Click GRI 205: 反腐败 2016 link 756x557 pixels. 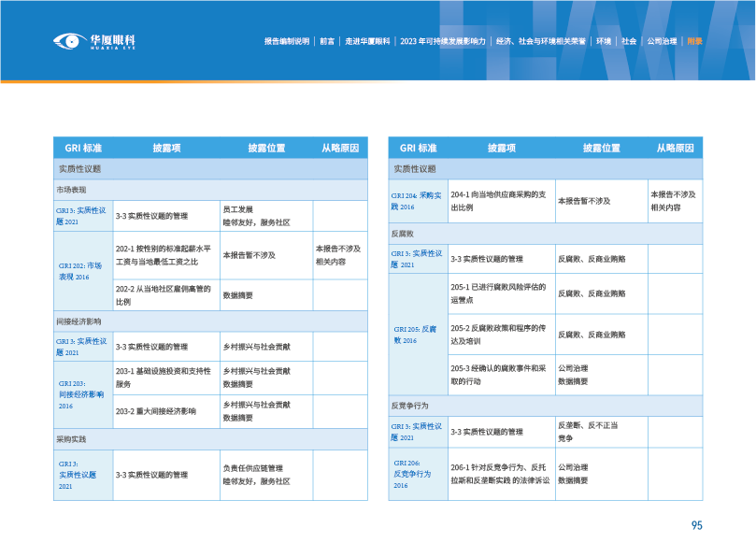point(416,335)
